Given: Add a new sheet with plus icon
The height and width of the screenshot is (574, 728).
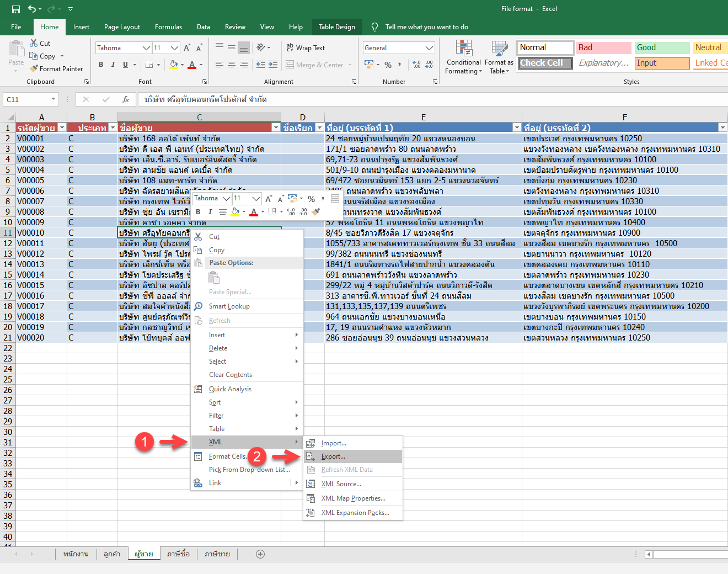Looking at the screenshot, I should point(260,554).
